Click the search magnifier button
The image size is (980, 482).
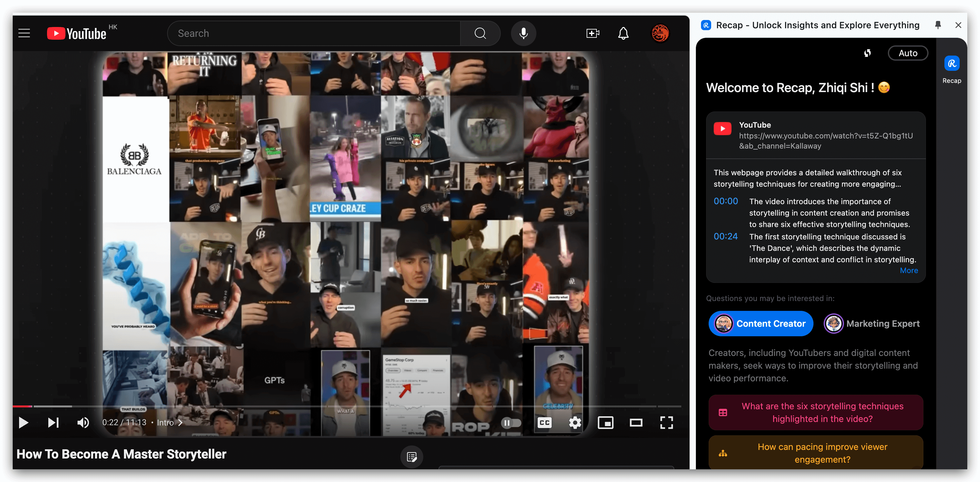[480, 33]
